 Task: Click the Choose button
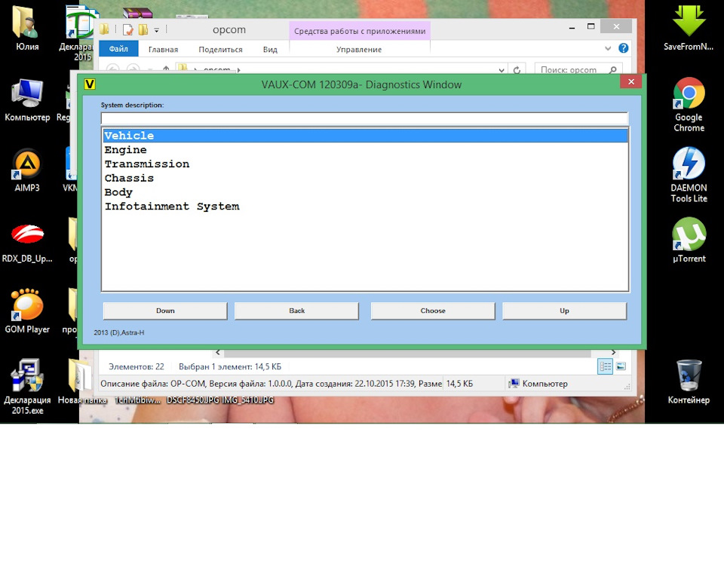pos(433,311)
